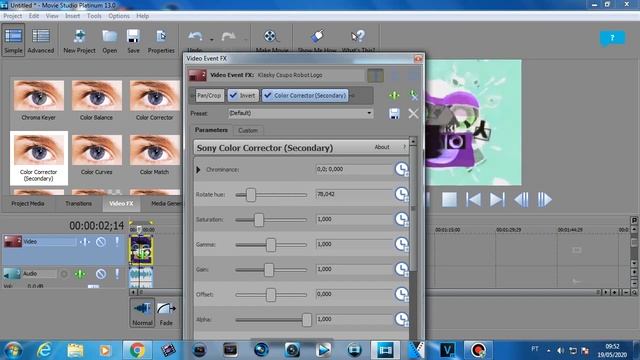Screen dimensions: 640x360
Task: Click the Offset slider
Action: (271, 295)
